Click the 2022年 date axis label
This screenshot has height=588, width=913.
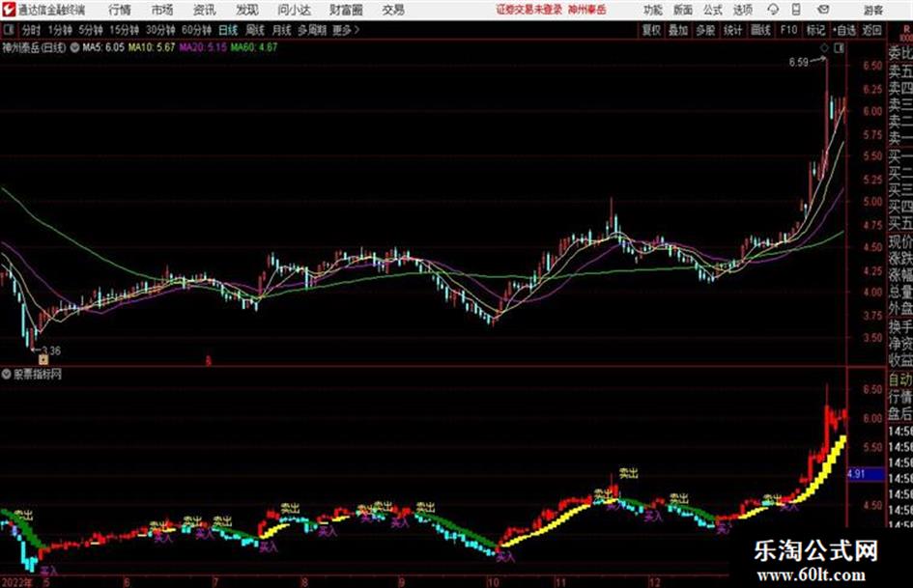click(x=16, y=582)
